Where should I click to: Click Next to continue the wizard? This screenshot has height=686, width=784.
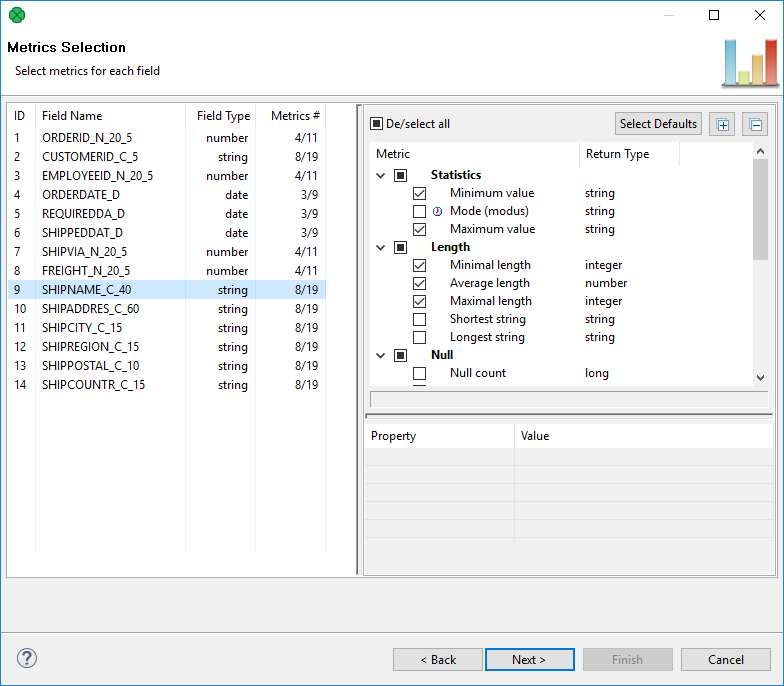[529, 660]
